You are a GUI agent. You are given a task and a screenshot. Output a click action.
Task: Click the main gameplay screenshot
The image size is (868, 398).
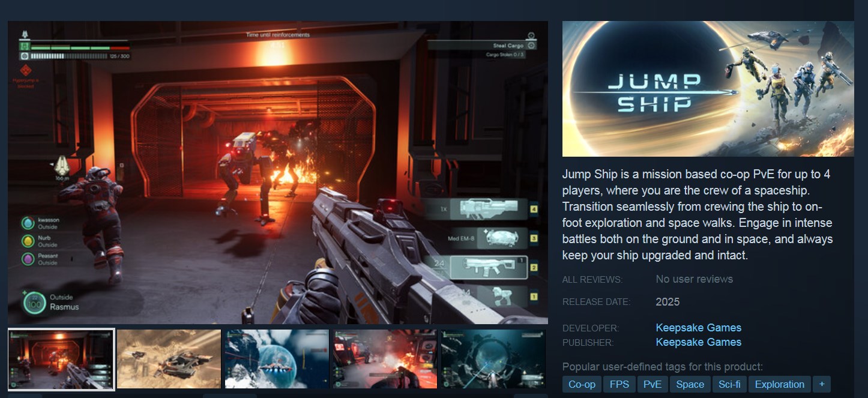pos(278,173)
